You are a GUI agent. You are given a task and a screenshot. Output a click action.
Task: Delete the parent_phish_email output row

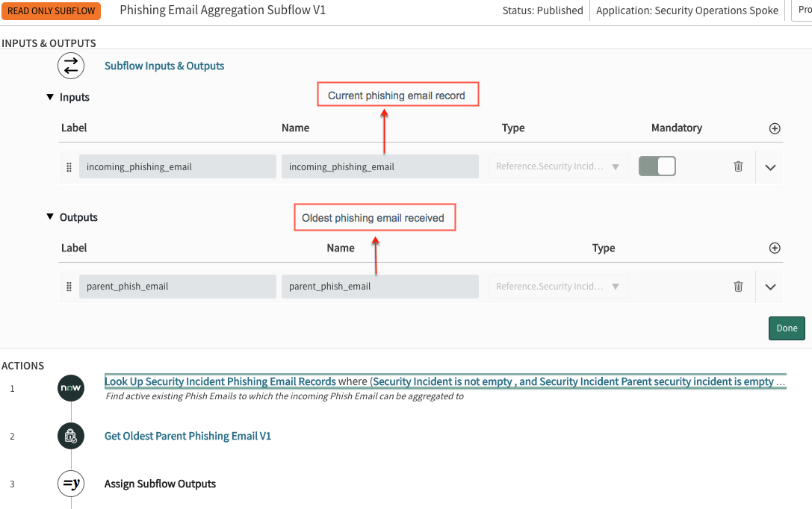pyautogui.click(x=738, y=286)
